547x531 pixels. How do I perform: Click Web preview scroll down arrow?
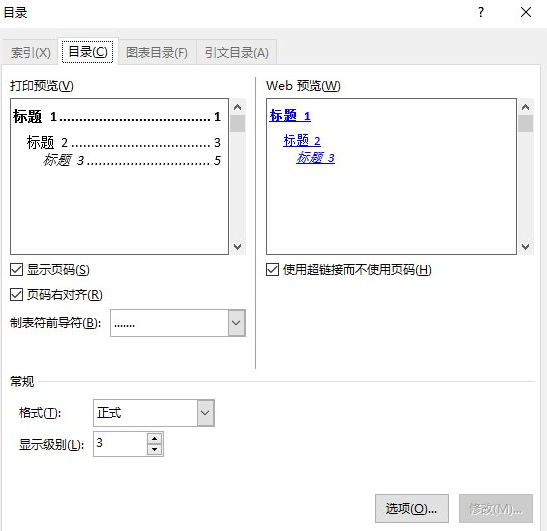pyautogui.click(x=525, y=247)
